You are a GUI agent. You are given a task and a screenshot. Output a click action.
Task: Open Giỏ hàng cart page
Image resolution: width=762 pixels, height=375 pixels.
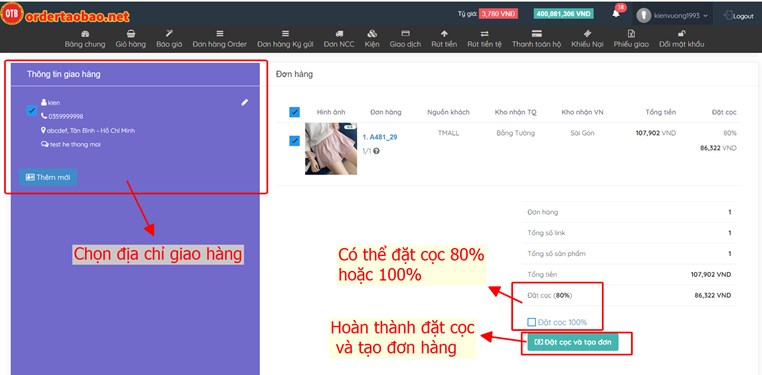click(x=131, y=39)
